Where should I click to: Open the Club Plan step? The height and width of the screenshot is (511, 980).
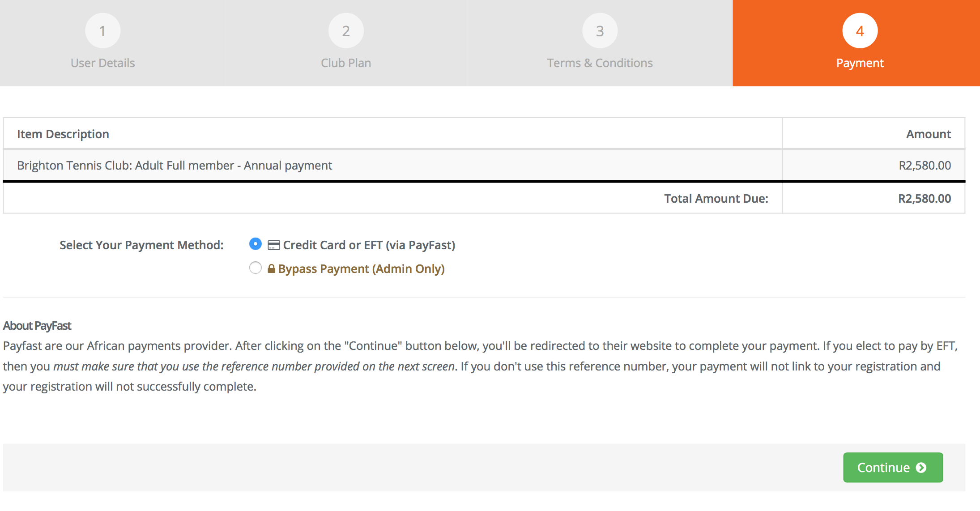pos(346,63)
